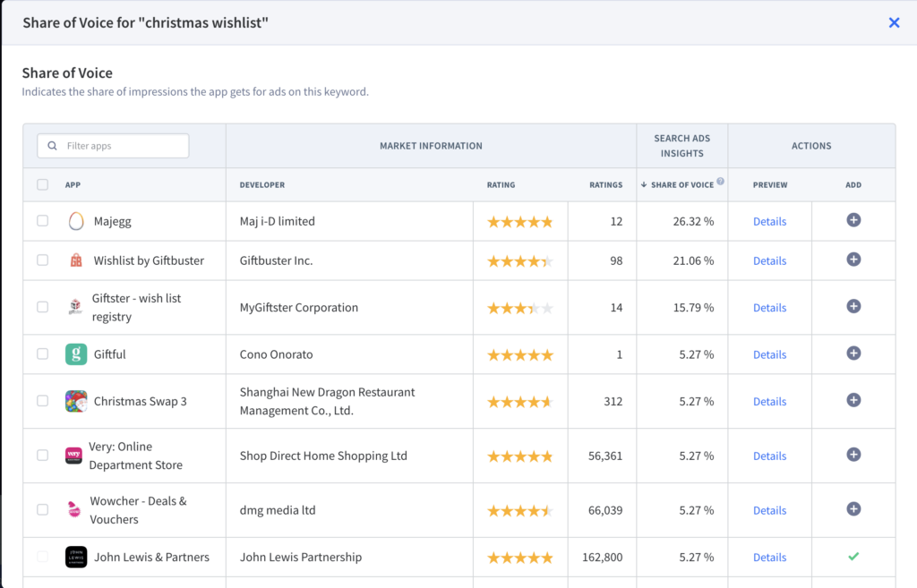Click developer Maj i-D limited
The width and height of the screenshot is (917, 588).
click(278, 222)
